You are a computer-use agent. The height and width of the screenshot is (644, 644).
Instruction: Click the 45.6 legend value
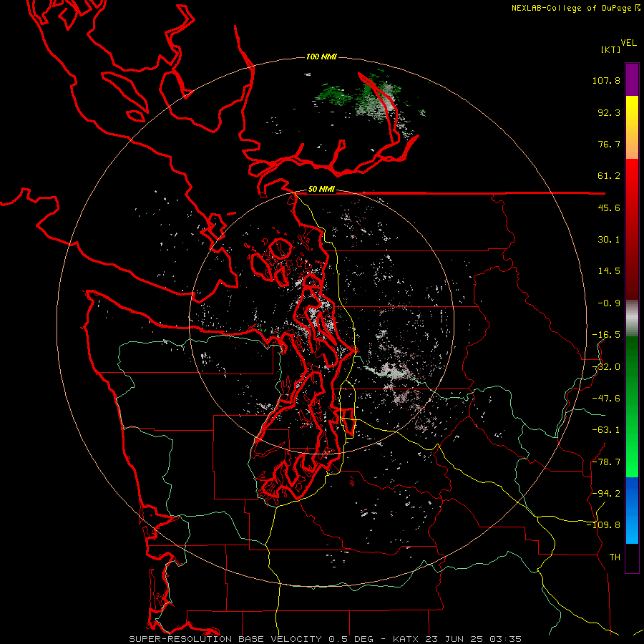point(609,208)
